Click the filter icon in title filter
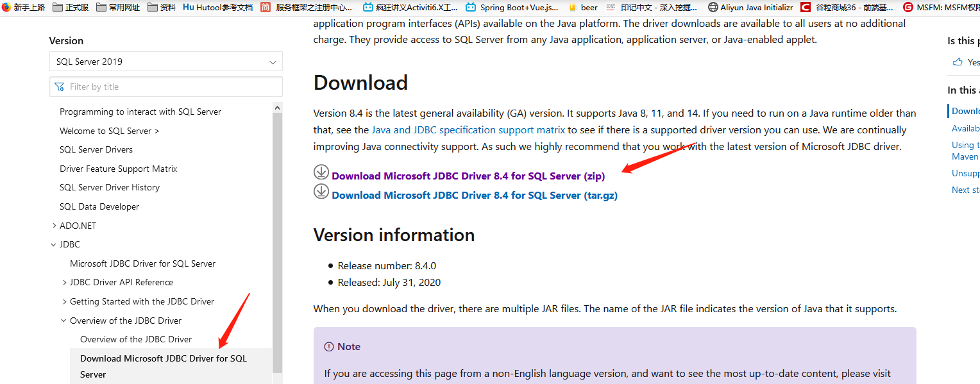This screenshot has height=384, width=980. tap(60, 87)
